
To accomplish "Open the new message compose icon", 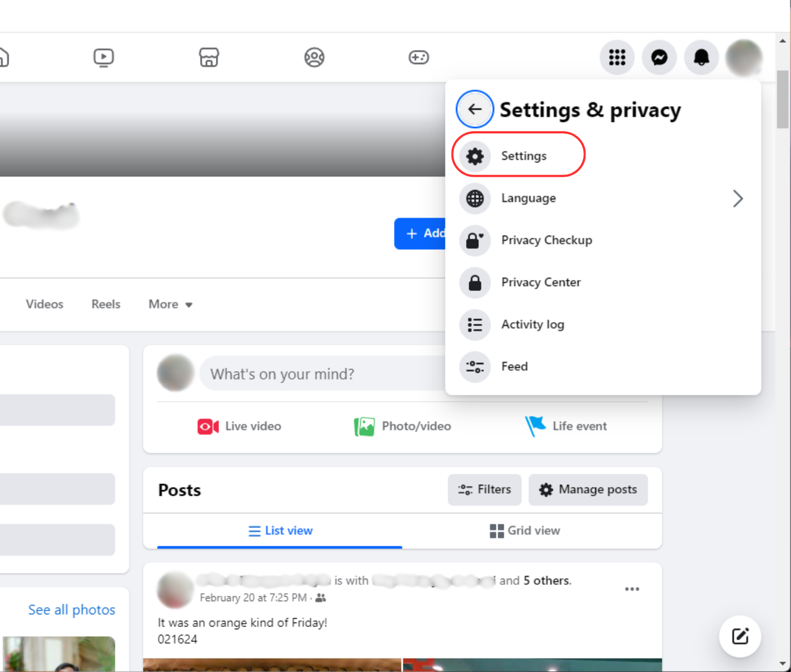I will coord(740,636).
